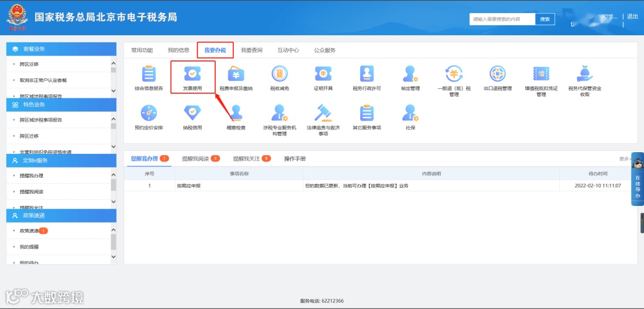The image size is (644, 309).
Task: Click scroll-up arrow in 定制e服务 list
Action: (114, 175)
